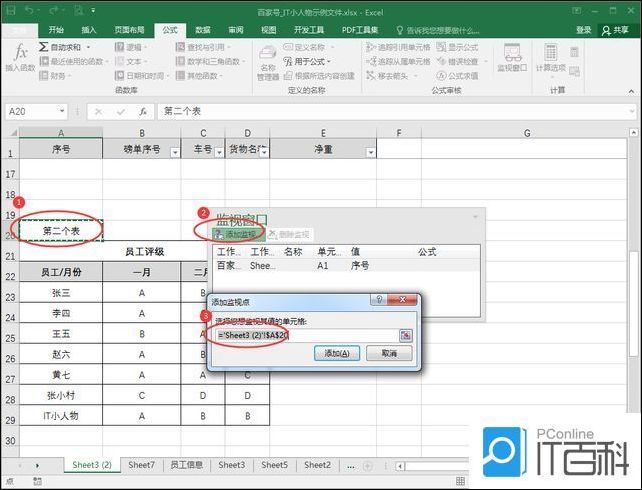Click 追踪引用单元格 (Trace Precedents)
The width and height of the screenshot is (642, 490).
point(400,47)
